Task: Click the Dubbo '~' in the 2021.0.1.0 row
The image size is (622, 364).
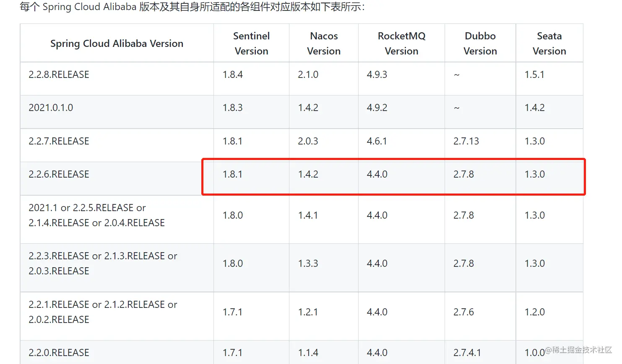Action: click(x=457, y=108)
